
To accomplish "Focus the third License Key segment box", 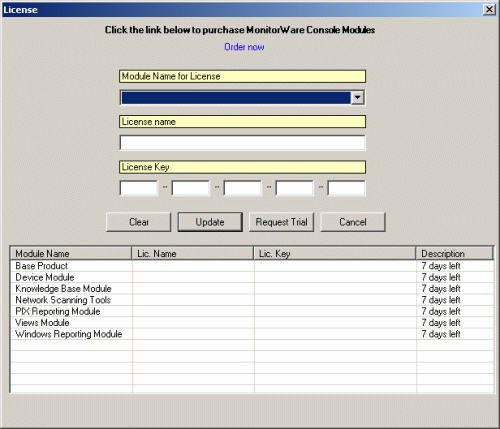I will (x=243, y=188).
